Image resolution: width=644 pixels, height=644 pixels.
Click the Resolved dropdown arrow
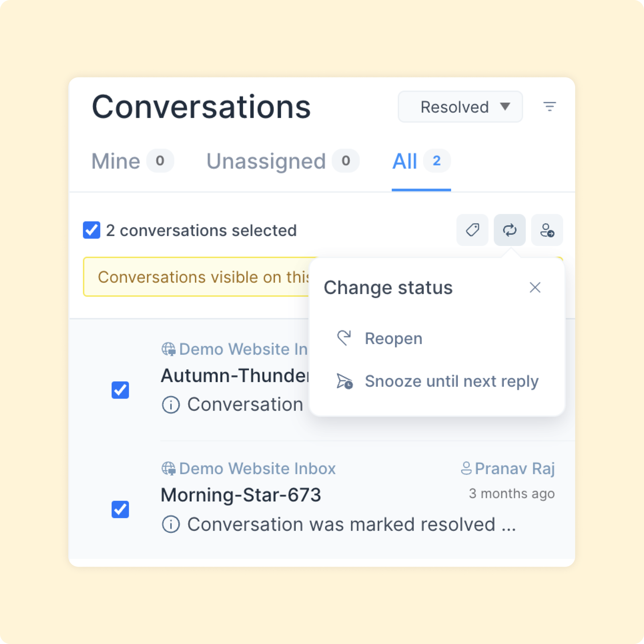[505, 107]
